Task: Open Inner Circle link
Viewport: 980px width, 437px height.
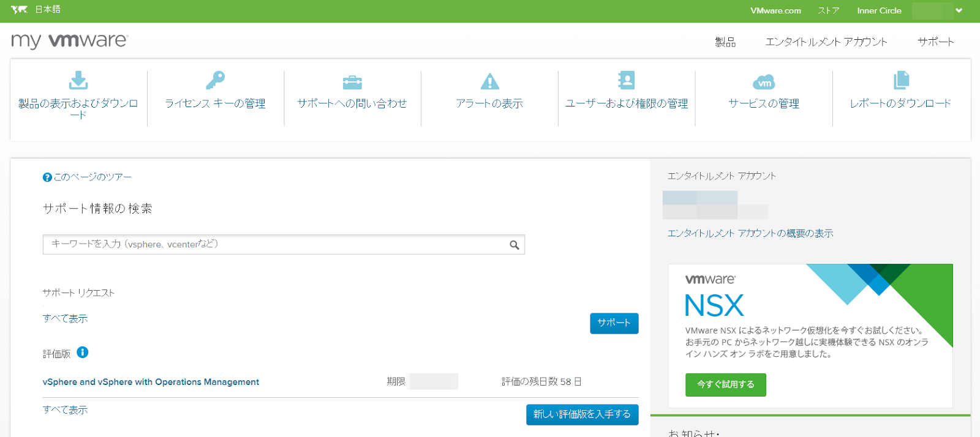Action: [x=879, y=10]
